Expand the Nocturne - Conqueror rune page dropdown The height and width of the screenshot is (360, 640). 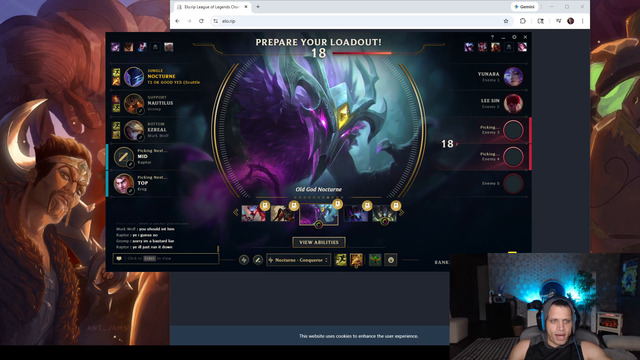298,260
